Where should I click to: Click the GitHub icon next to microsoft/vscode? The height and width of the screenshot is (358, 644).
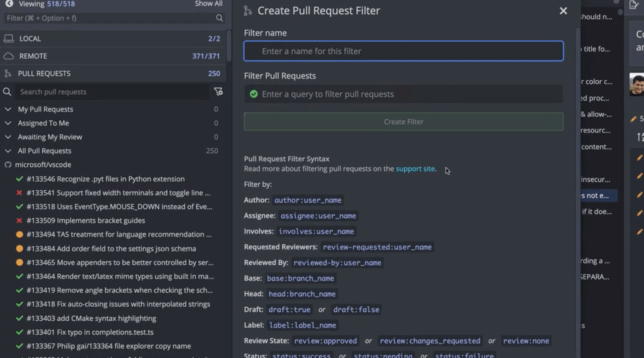[x=8, y=164]
